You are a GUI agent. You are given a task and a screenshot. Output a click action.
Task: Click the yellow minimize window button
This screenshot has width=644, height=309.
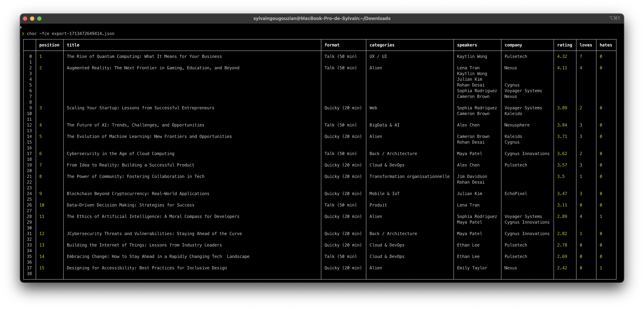32,18
